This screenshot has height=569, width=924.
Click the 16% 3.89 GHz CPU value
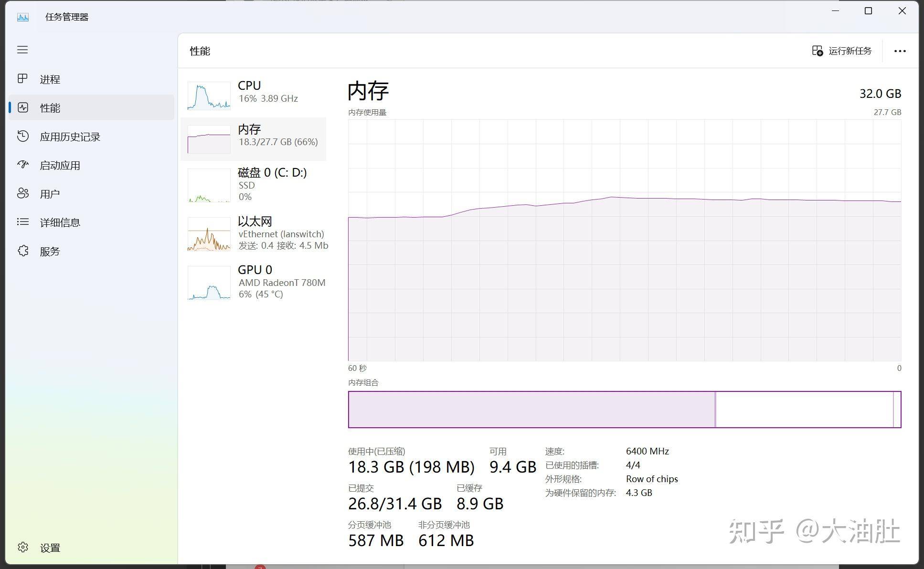268,98
